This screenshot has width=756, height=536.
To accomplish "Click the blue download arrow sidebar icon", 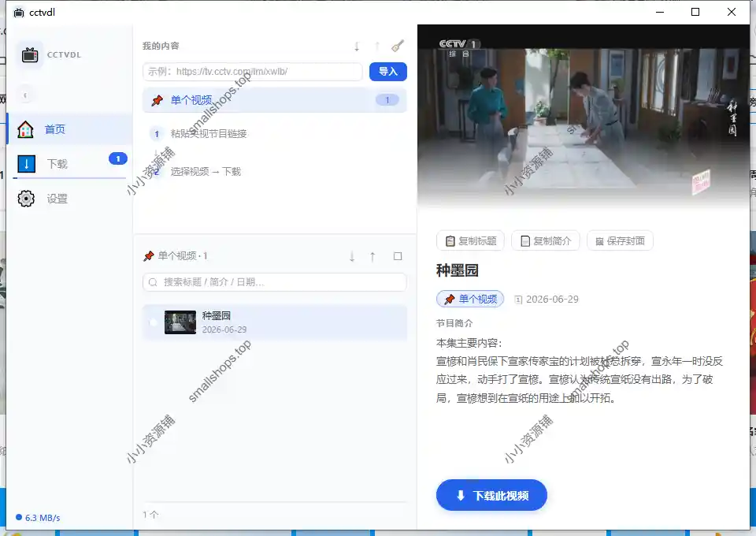I will [x=26, y=164].
